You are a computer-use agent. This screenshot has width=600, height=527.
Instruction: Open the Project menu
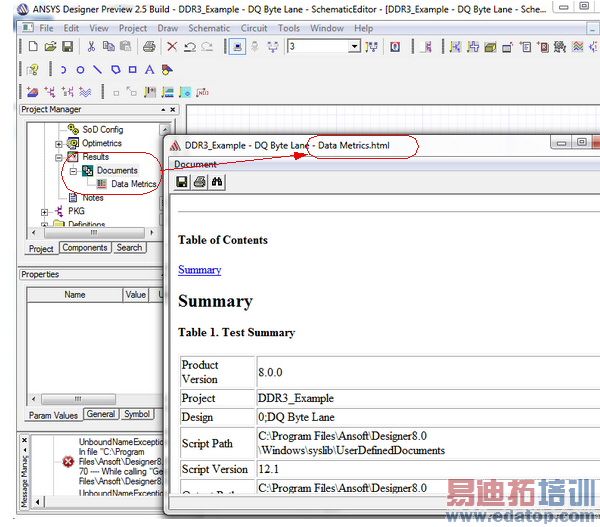tap(133, 28)
